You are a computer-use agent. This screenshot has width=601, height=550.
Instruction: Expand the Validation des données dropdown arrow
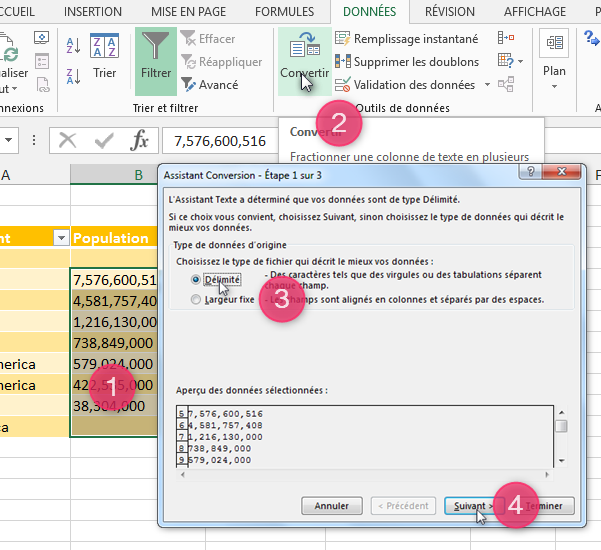pyautogui.click(x=487, y=84)
